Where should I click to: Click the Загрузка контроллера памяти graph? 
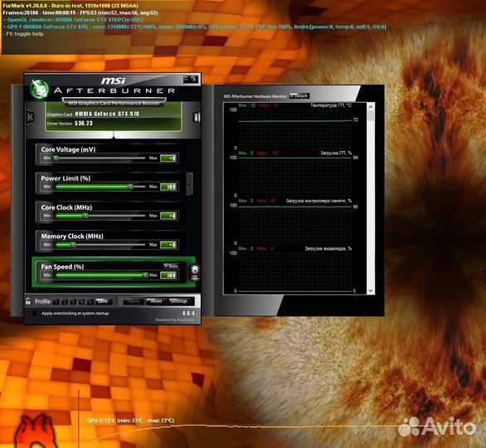pos(294,223)
